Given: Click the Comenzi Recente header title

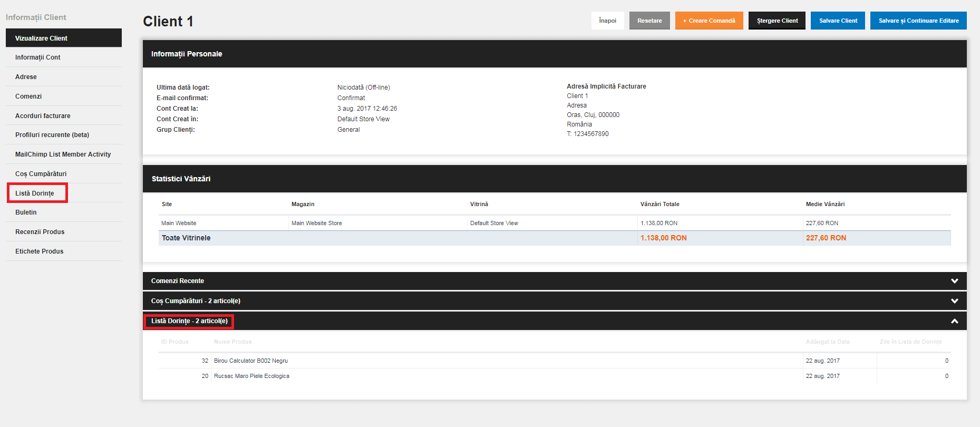Looking at the screenshot, I should tap(178, 281).
